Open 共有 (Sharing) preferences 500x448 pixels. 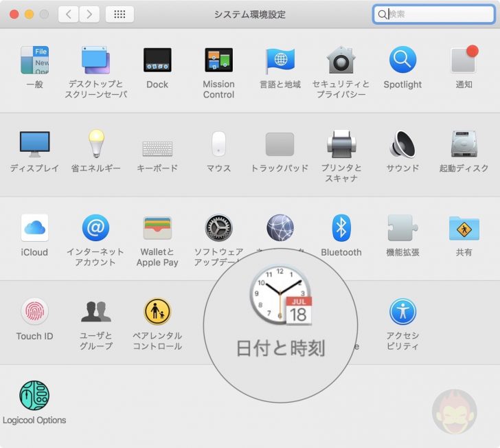point(464,229)
